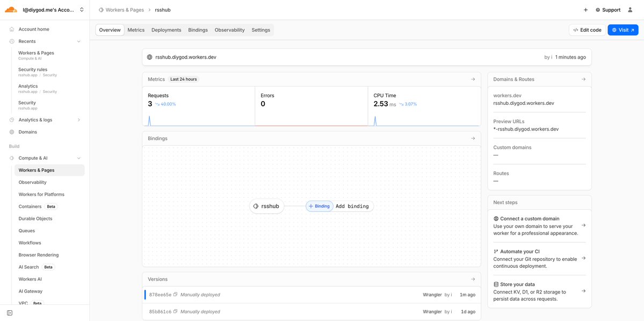Click the CPU Time metric card
Image resolution: width=644 pixels, height=321 pixels.
coord(424,106)
